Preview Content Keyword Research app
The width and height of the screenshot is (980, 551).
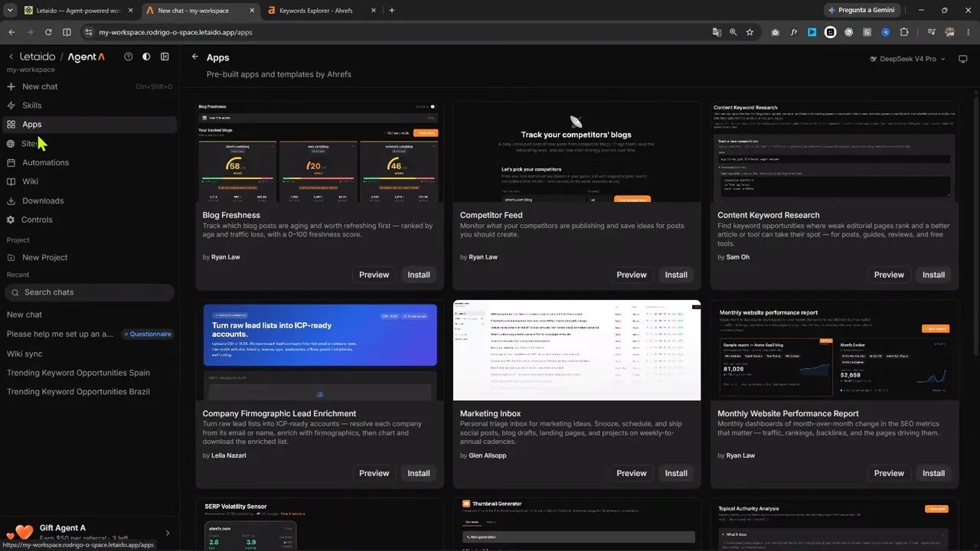click(x=889, y=275)
